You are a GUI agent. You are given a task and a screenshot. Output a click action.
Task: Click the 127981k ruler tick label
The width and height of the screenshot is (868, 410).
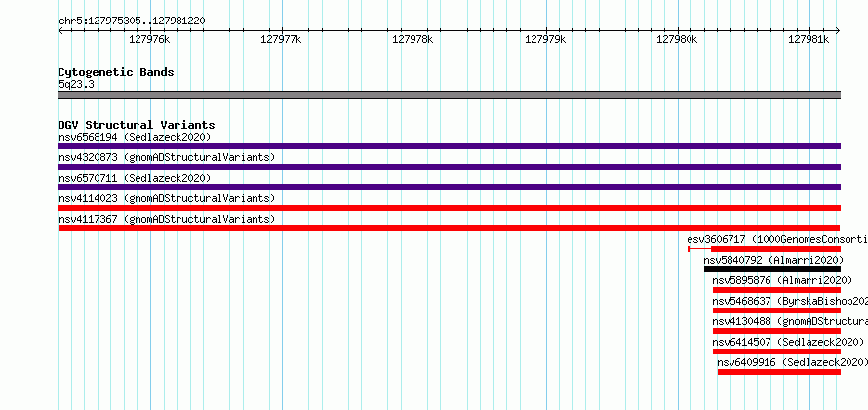tap(809, 39)
